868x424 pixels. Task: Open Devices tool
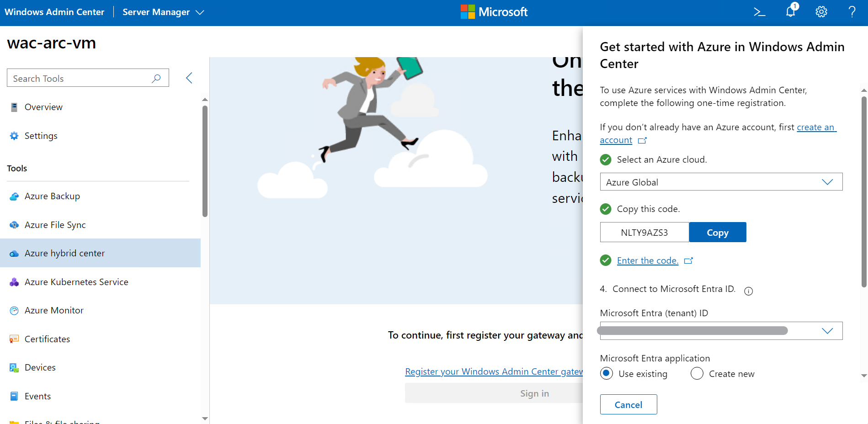[x=101, y=367]
